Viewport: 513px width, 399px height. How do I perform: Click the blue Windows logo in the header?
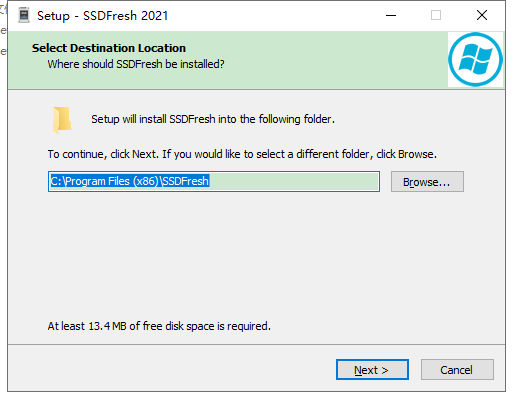coord(475,59)
